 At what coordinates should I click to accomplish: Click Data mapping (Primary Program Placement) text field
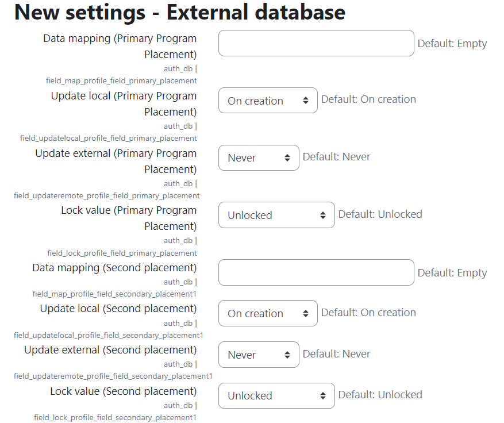click(x=316, y=43)
